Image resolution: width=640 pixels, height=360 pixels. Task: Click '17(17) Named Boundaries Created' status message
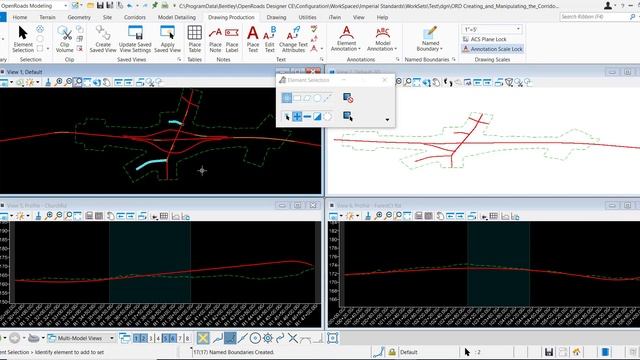pos(233,352)
